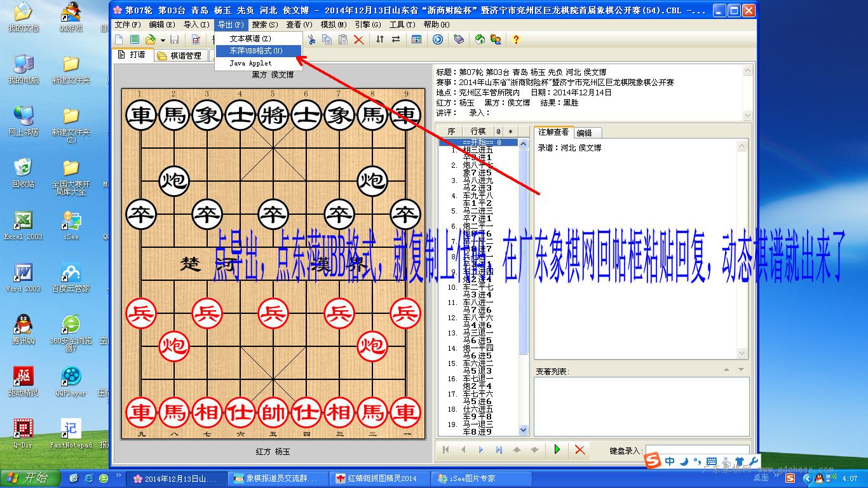The image size is (868, 488).
Task: Click the two people users icon
Action: click(x=496, y=39)
